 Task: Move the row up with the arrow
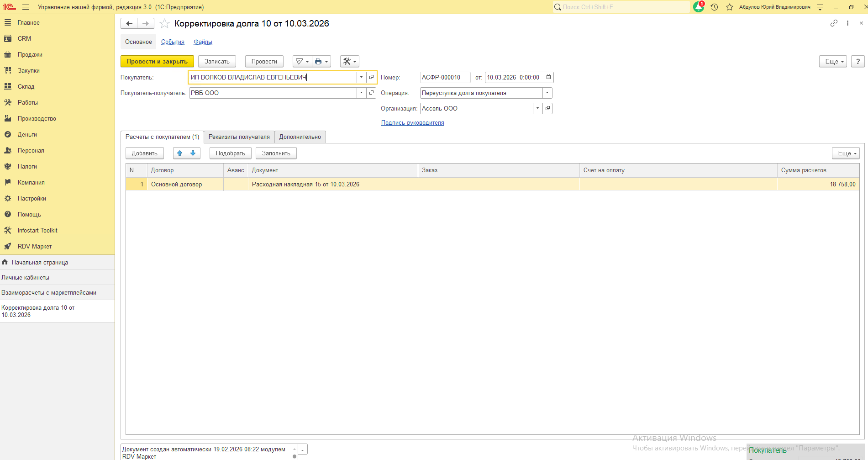click(180, 153)
